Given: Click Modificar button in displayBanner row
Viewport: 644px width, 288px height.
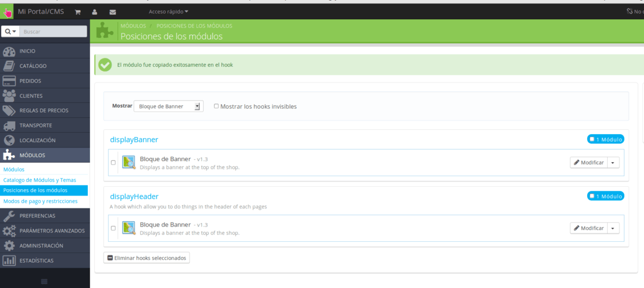Looking at the screenshot, I should click(x=589, y=163).
